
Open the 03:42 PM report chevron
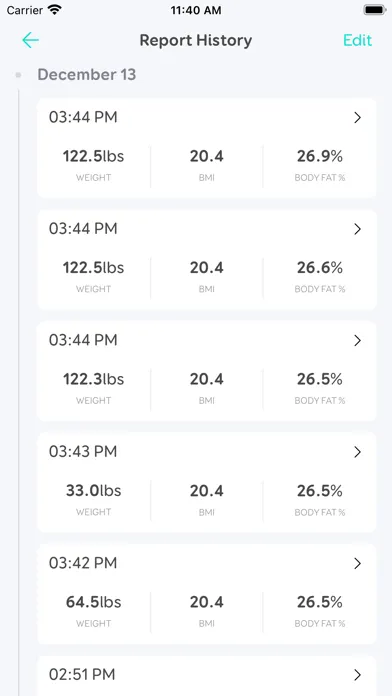tap(357, 563)
